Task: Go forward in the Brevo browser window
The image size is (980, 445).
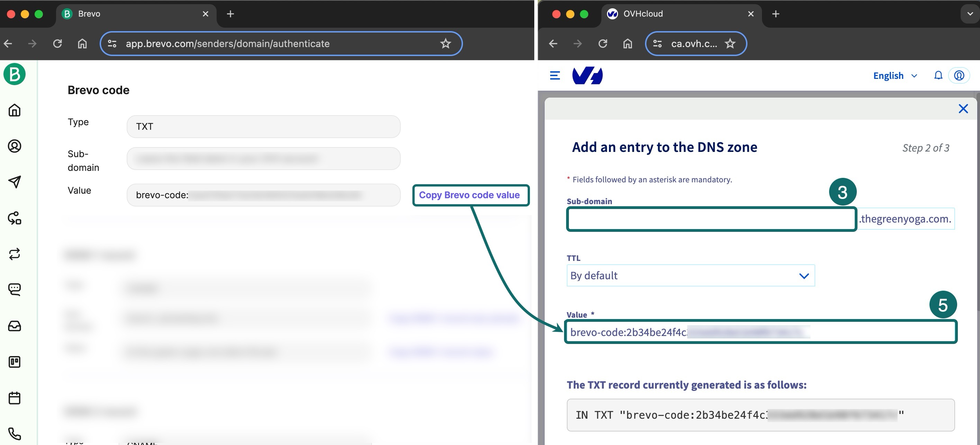Action: [x=32, y=44]
